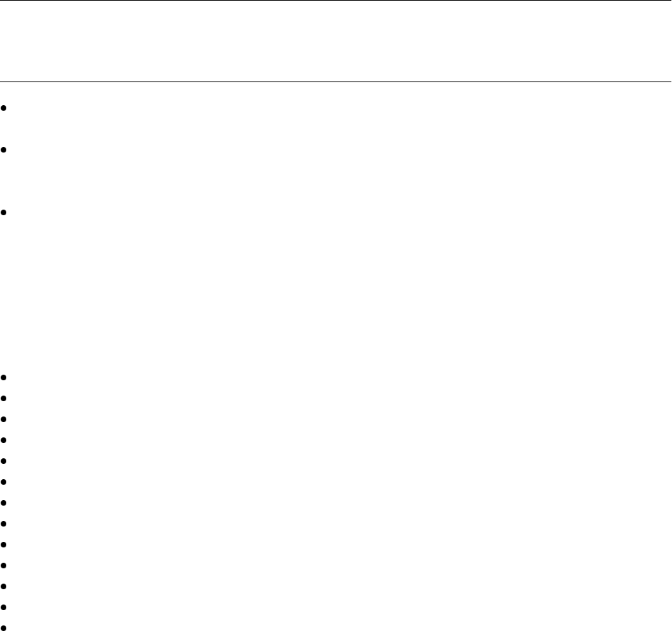The image size is (672, 631).
Task: Click the second bullet of the lower list
Action: click(3, 398)
